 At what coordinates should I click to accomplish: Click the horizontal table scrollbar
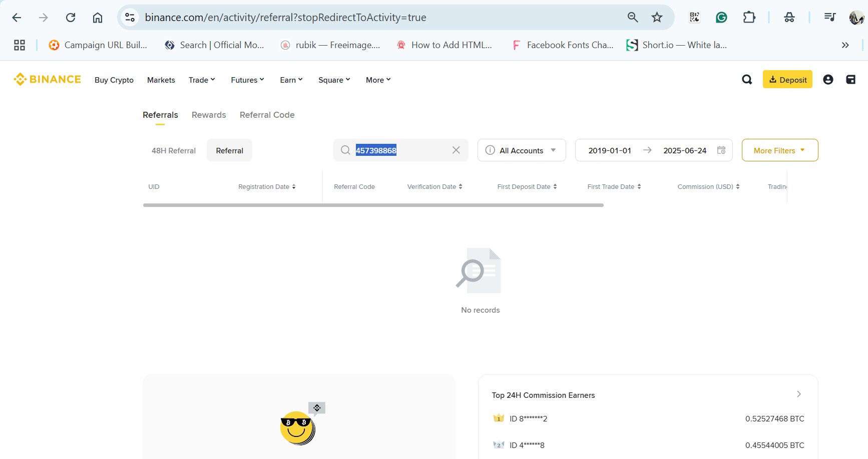pos(373,205)
